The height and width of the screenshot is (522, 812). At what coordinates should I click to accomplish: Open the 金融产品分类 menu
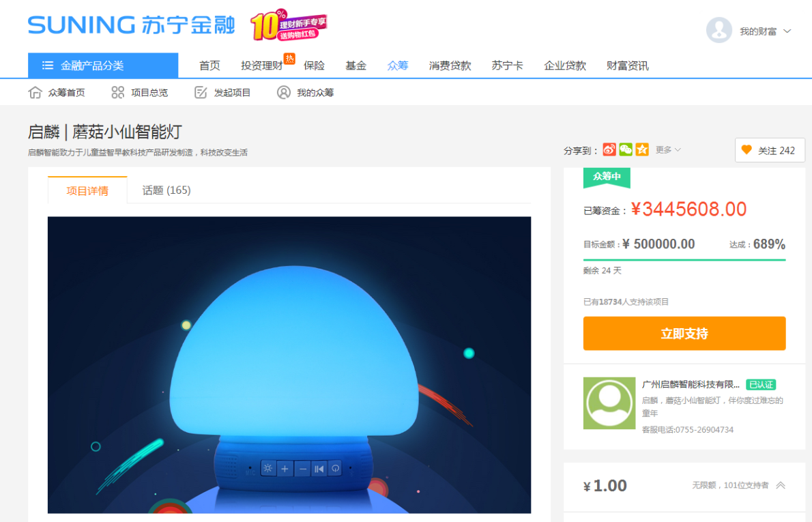click(x=103, y=66)
